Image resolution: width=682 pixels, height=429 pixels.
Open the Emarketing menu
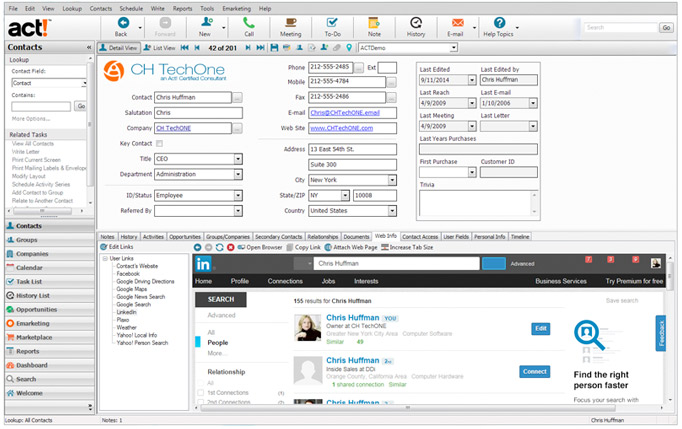click(236, 9)
